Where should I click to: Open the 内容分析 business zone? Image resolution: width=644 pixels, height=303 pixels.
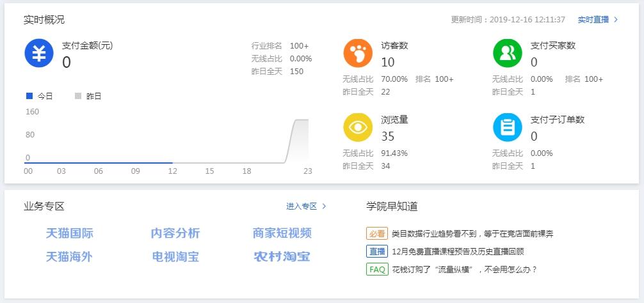tap(175, 233)
